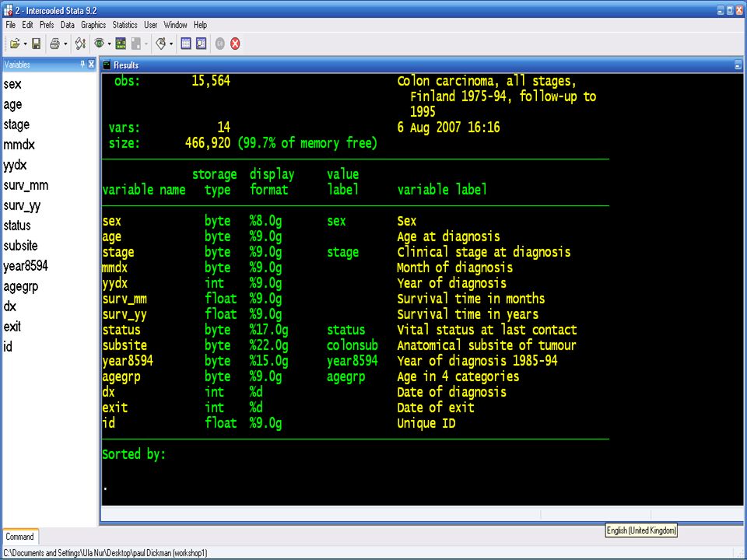Click the Results window minimize button
This screenshot has height=560, width=747.
tap(738, 65)
